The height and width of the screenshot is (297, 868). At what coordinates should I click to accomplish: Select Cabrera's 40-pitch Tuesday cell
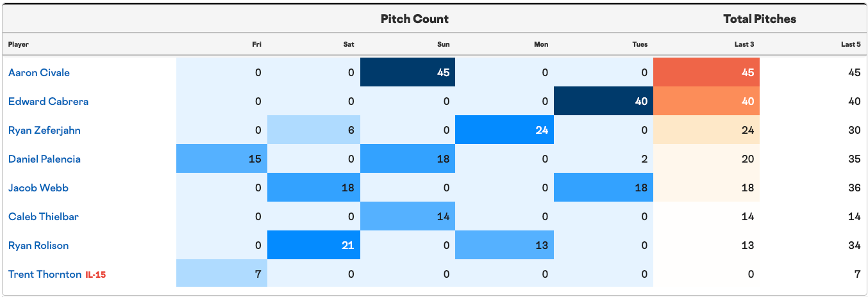(x=603, y=101)
